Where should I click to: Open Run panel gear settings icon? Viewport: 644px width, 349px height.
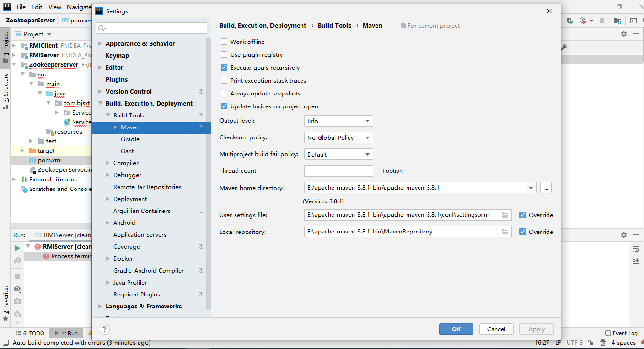pos(623,235)
